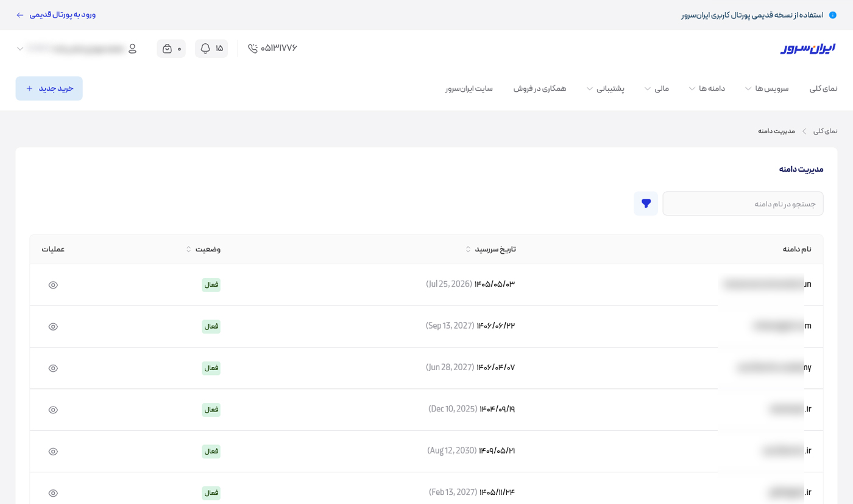The height and width of the screenshot is (504, 853).
Task: Expand the سرویس ها dropdown menu
Action: 766,88
